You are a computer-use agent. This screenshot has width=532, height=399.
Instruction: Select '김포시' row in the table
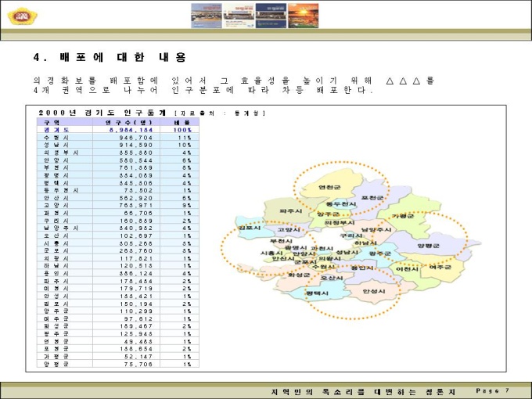[x=118, y=304]
